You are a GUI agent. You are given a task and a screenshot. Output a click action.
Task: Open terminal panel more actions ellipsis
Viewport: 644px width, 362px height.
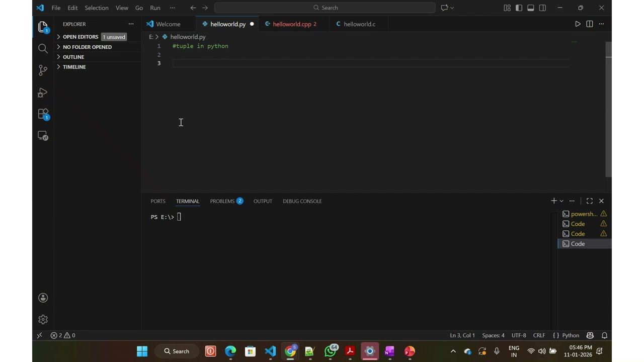(x=572, y=201)
